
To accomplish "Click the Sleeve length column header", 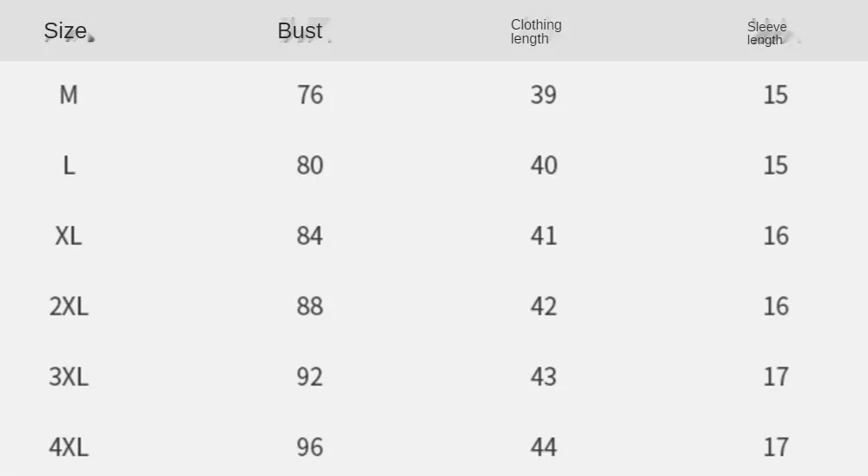I will (766, 33).
